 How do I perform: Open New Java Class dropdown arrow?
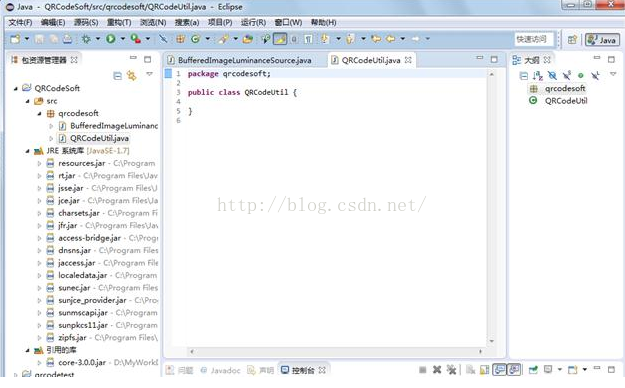(x=207, y=39)
